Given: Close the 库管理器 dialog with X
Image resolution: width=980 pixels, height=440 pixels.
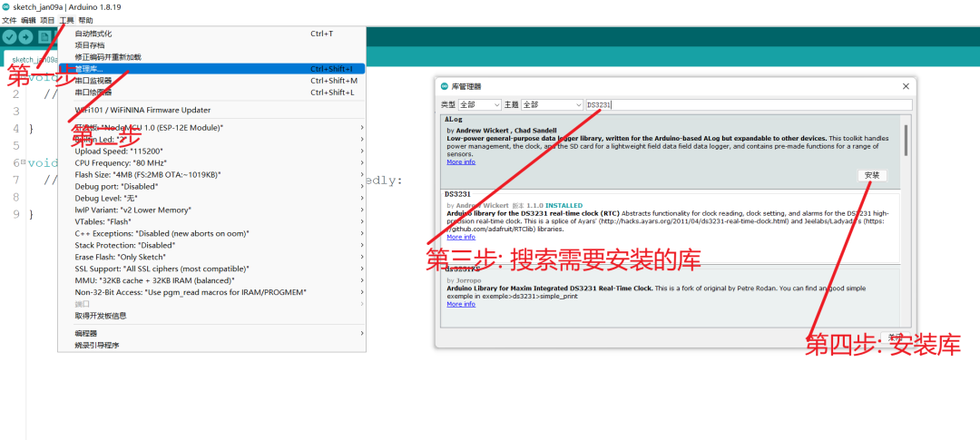Looking at the screenshot, I should (905, 86).
